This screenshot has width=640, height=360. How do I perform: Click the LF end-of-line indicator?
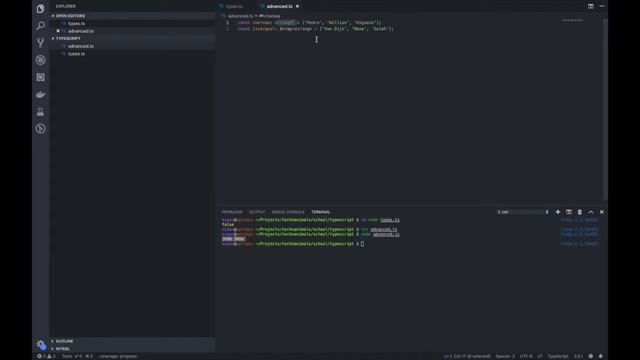coord(540,356)
